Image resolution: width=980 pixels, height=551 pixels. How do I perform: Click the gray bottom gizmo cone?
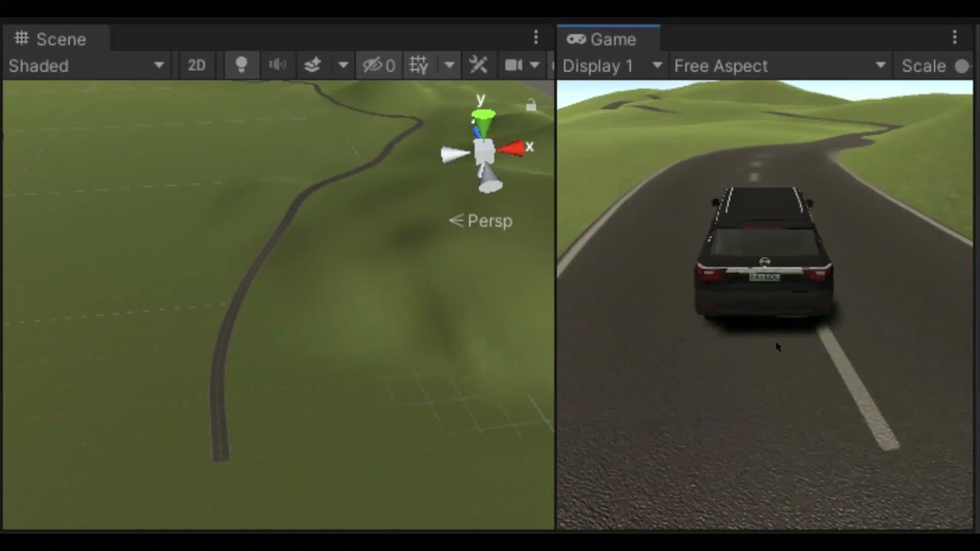tap(489, 179)
